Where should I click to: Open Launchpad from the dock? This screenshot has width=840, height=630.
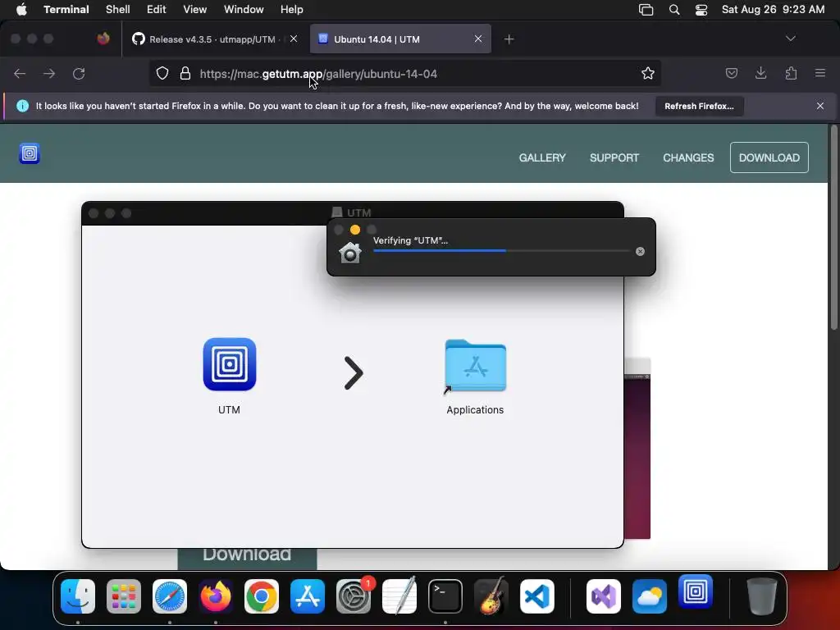click(124, 596)
